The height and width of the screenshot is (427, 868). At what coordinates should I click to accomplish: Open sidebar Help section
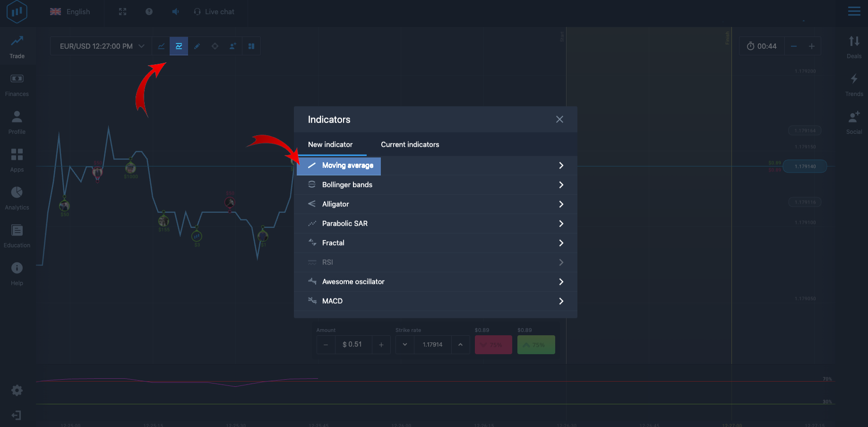[17, 274]
